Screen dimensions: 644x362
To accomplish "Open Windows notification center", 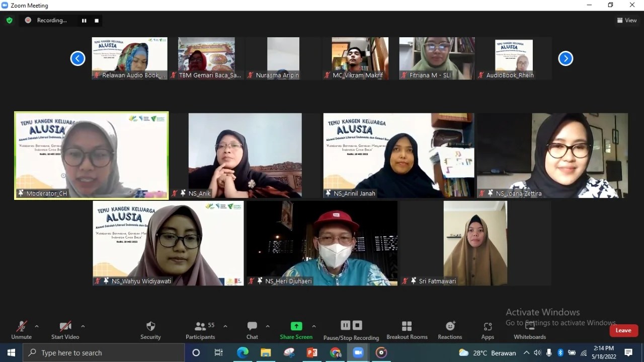I will pos(628,353).
